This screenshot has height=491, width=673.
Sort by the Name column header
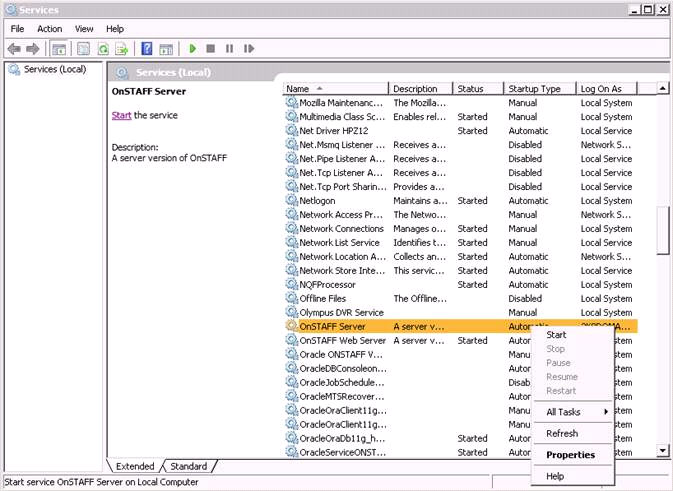335,89
